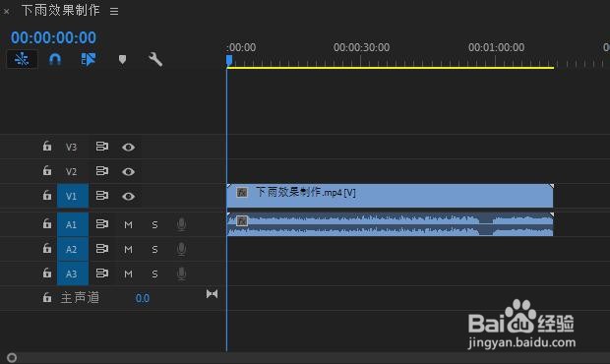Select the 下雨效果制作 sequence tab
The width and height of the screenshot is (610, 364).
61,11
